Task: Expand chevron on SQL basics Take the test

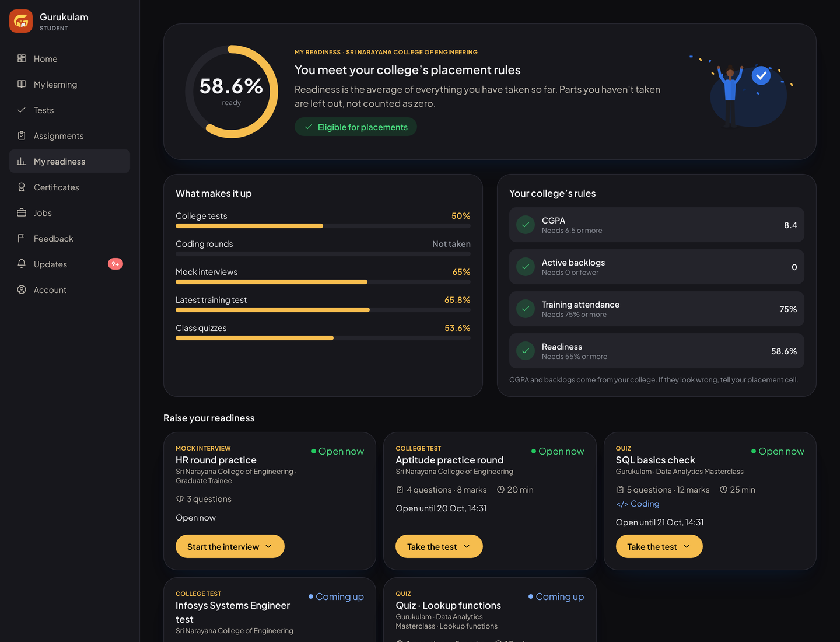Action: coord(687,547)
